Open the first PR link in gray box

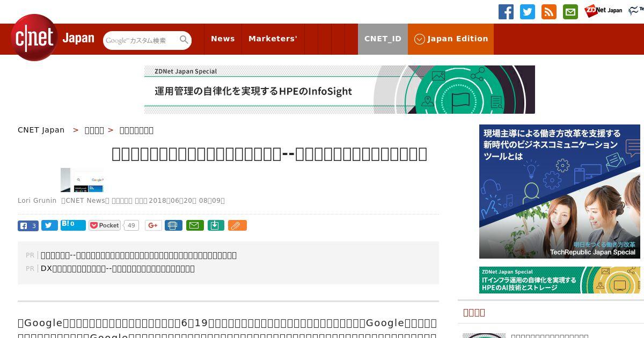tap(138, 255)
